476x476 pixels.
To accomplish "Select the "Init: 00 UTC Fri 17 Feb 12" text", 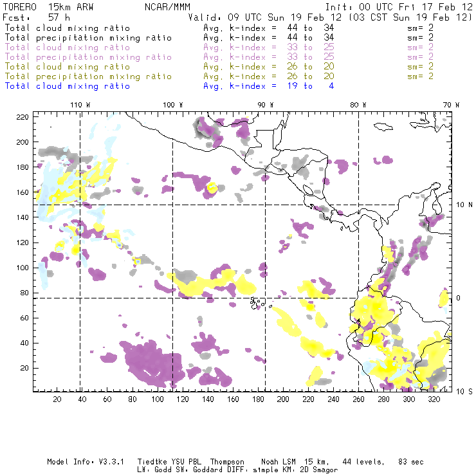I will click(399, 7).
